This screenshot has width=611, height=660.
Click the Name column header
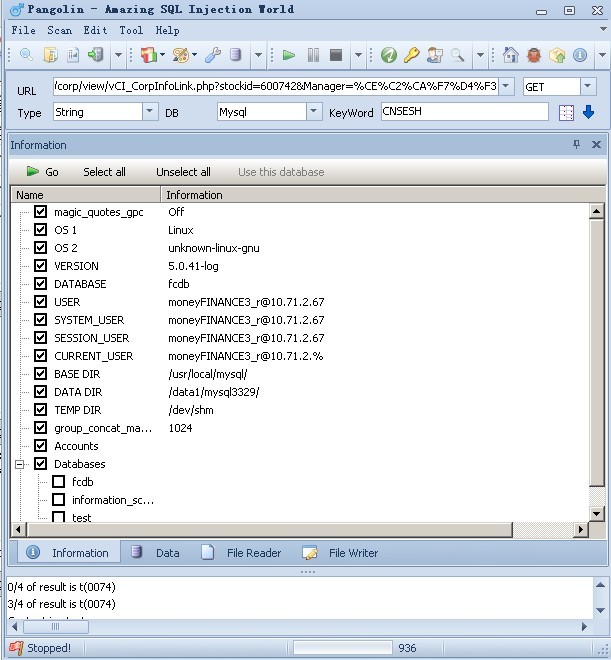pos(85,194)
